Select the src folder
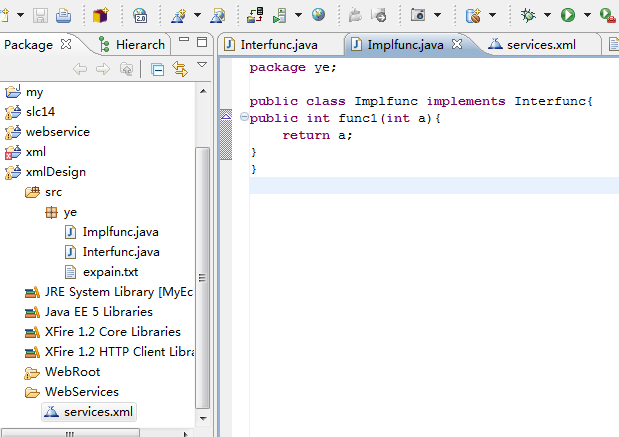Screen dimensions: 619x437 [43, 192]
